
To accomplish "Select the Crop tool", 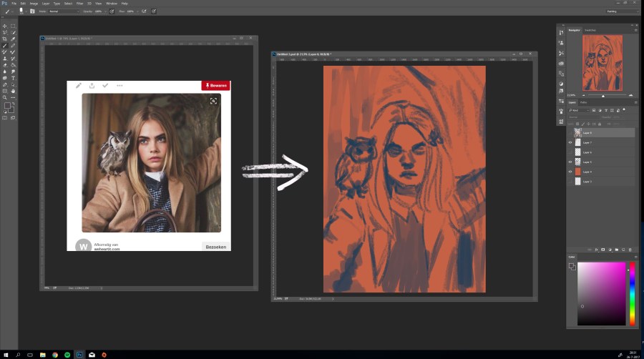I will (6, 39).
